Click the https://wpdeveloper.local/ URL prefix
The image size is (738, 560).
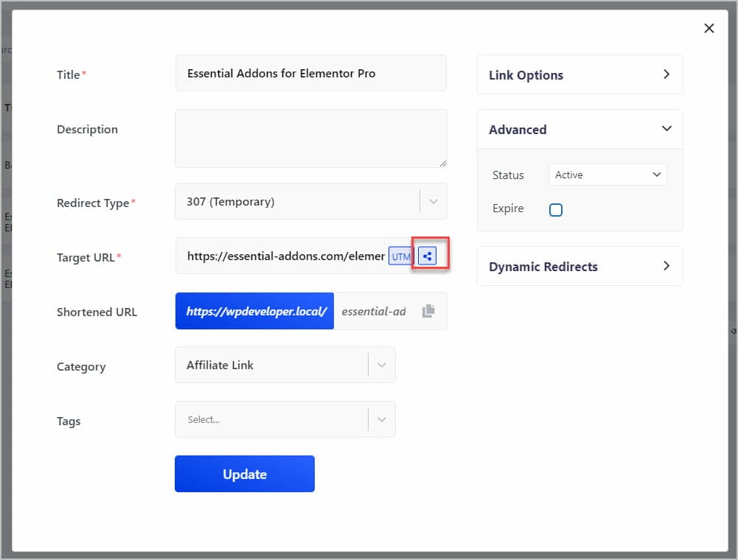click(254, 311)
